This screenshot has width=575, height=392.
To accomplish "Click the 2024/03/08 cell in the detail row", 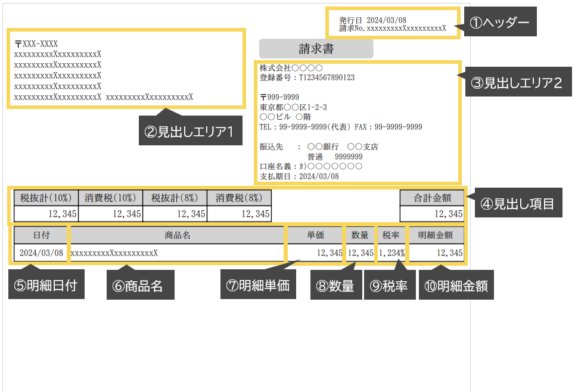I will (x=41, y=253).
